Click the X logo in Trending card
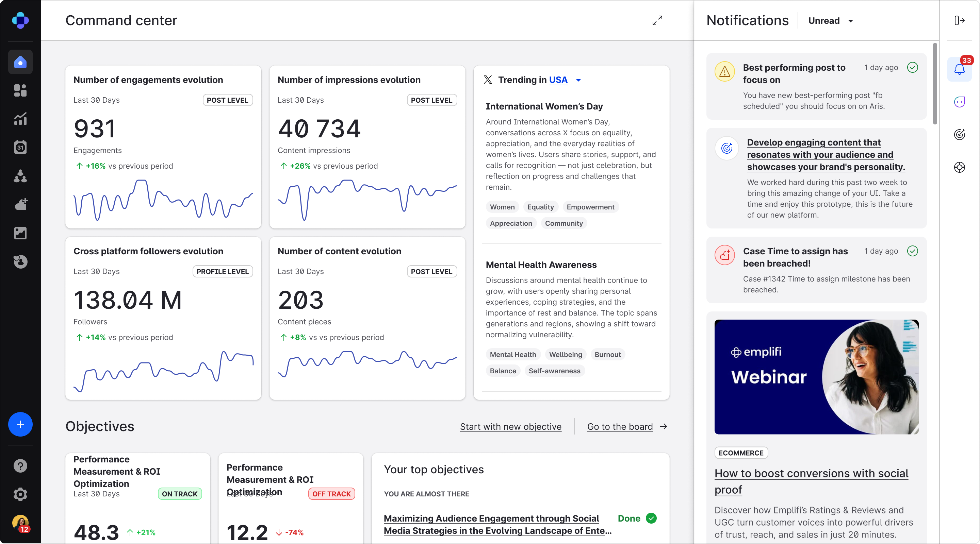This screenshot has height=544, width=980. 488,80
